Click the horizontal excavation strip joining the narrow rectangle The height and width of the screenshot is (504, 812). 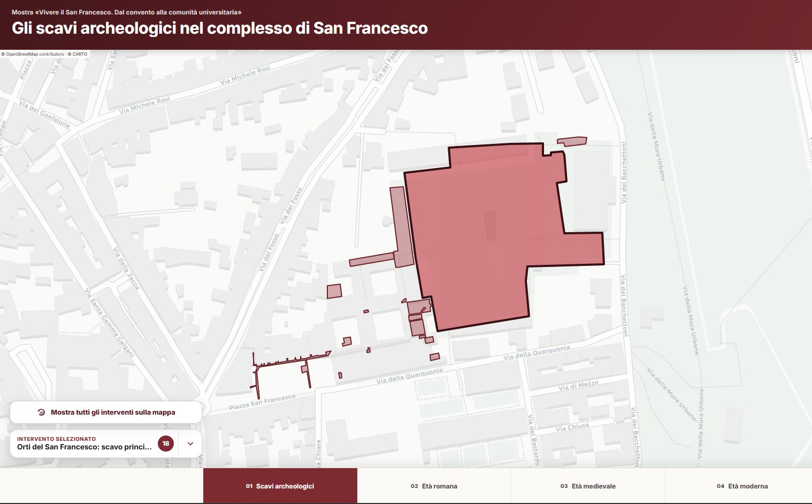tap(372, 260)
